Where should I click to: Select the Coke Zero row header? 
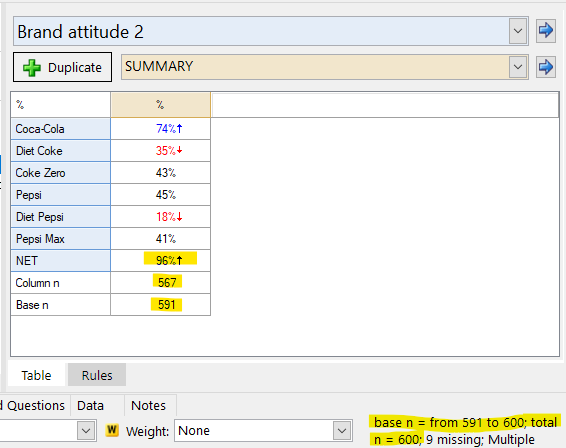[61, 173]
